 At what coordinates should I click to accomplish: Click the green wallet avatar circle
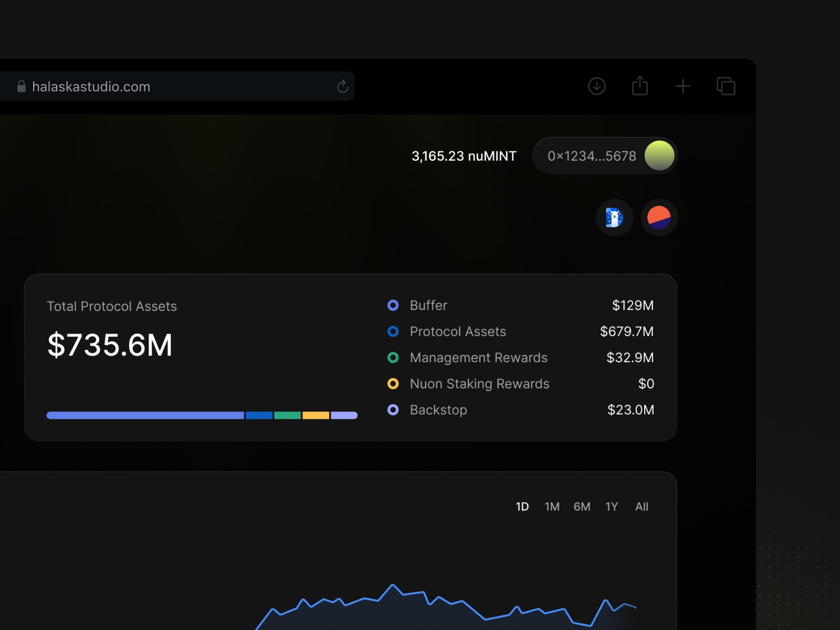coord(659,156)
